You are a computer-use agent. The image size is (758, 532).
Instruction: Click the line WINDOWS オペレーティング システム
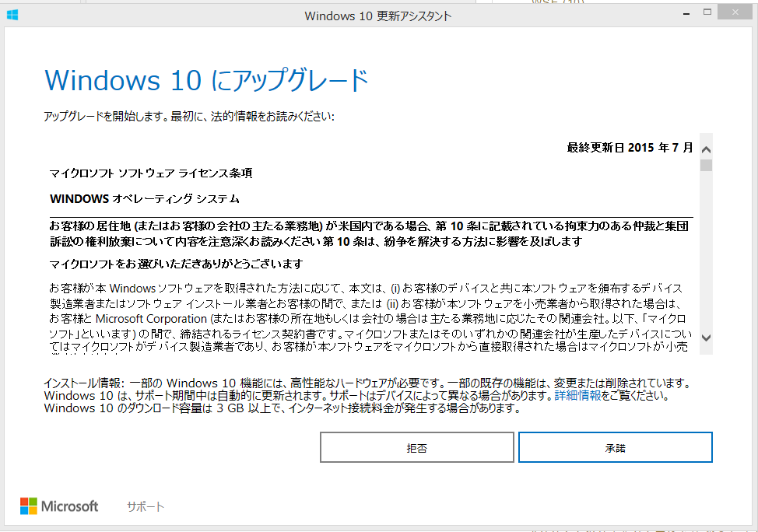click(x=145, y=198)
